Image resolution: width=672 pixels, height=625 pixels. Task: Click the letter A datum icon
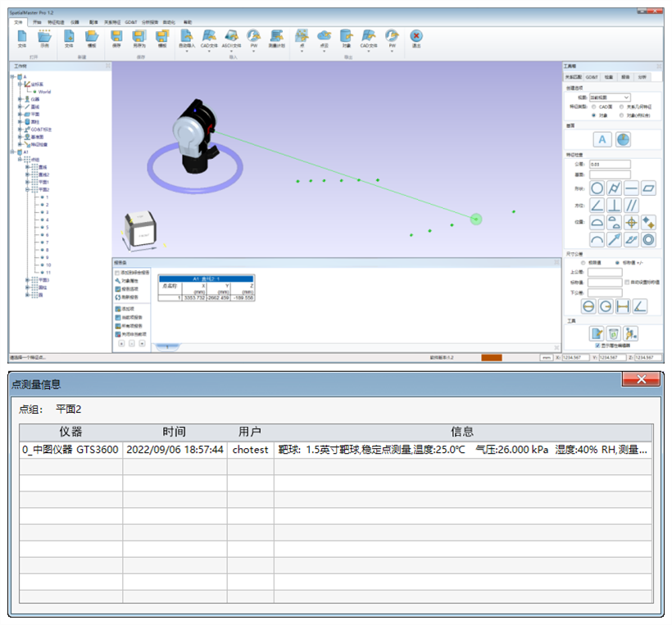[602, 139]
